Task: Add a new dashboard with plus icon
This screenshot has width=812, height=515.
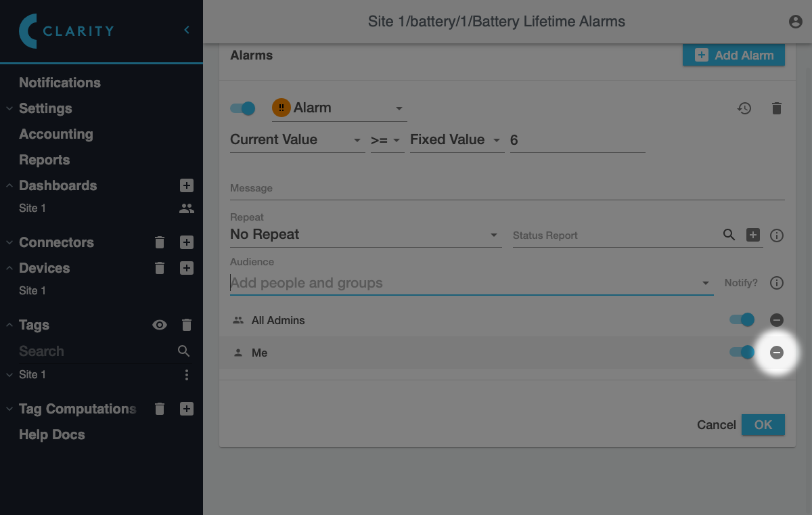Action: pos(187,185)
